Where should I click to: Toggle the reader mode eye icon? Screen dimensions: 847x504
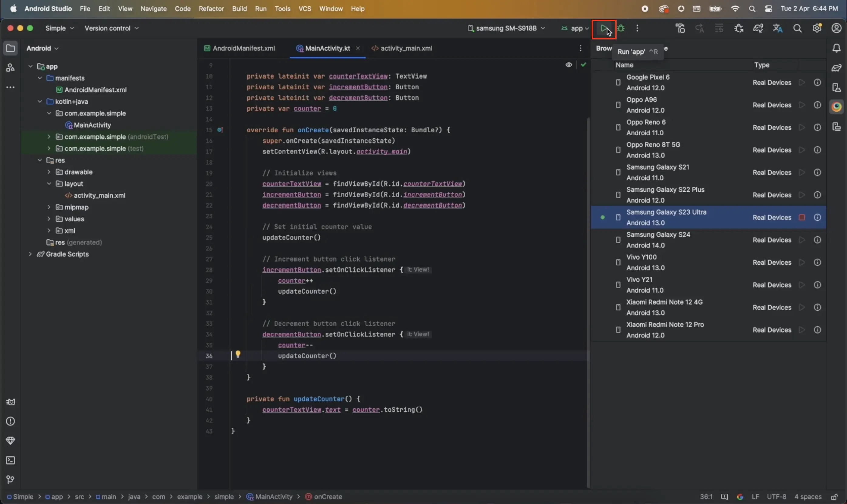pyautogui.click(x=568, y=65)
